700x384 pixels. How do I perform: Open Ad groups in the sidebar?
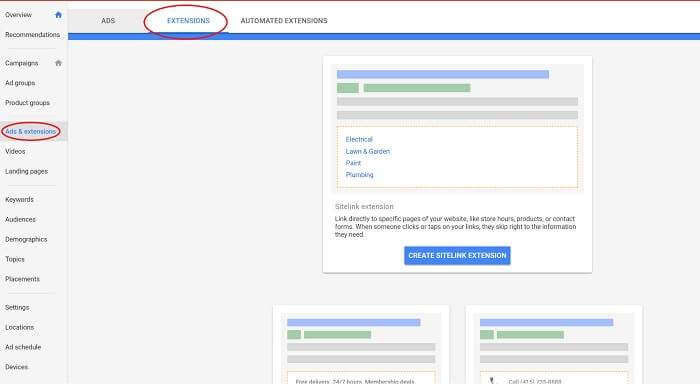(x=20, y=83)
